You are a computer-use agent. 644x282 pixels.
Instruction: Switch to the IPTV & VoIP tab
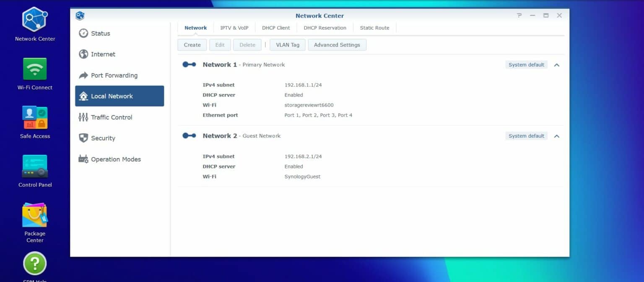234,28
